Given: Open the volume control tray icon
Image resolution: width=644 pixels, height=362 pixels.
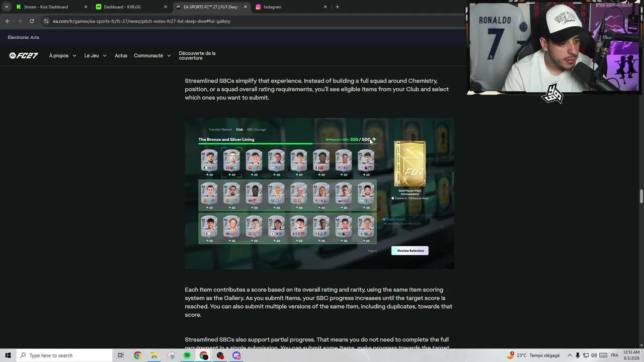Looking at the screenshot, I should point(594,355).
